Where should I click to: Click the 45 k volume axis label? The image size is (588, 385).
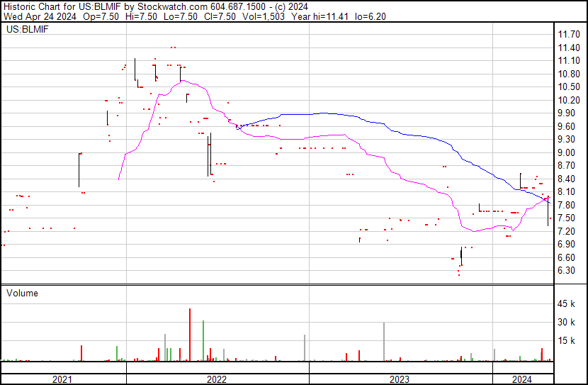coord(566,303)
